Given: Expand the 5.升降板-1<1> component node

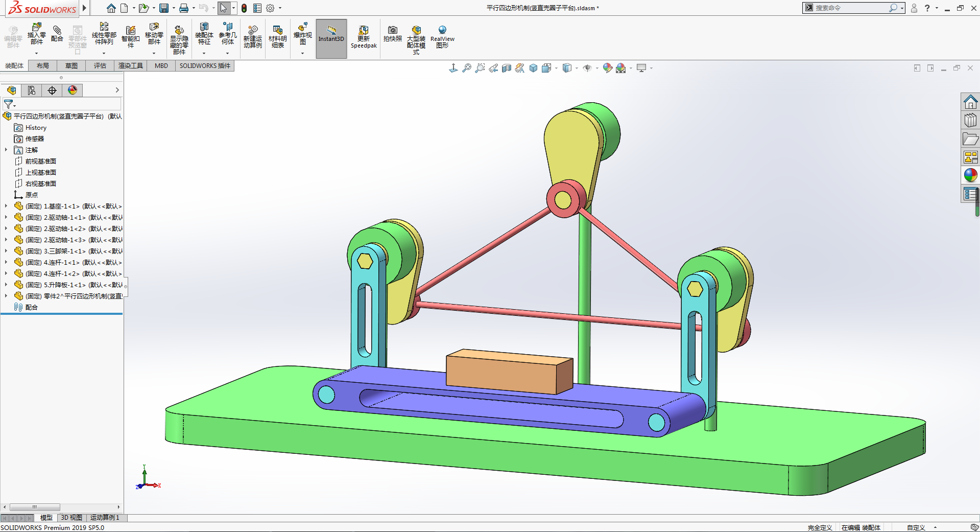Looking at the screenshot, I should coord(6,285).
